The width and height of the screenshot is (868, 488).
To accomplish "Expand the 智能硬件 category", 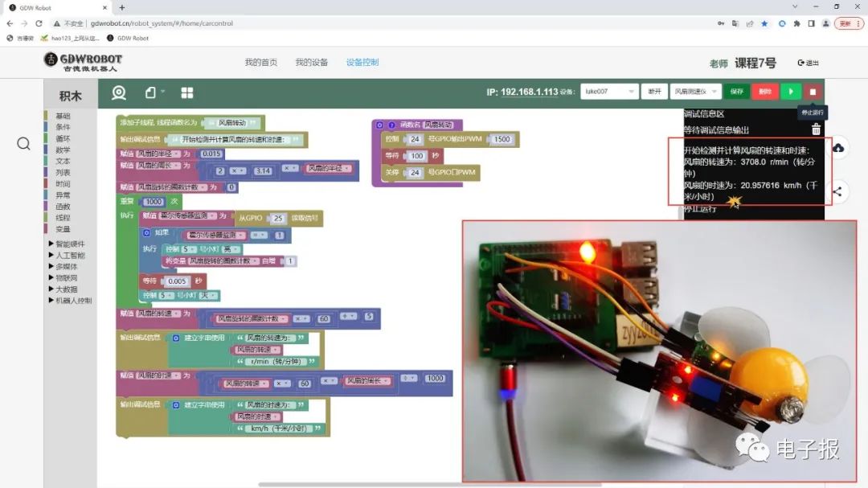I will coord(67,244).
